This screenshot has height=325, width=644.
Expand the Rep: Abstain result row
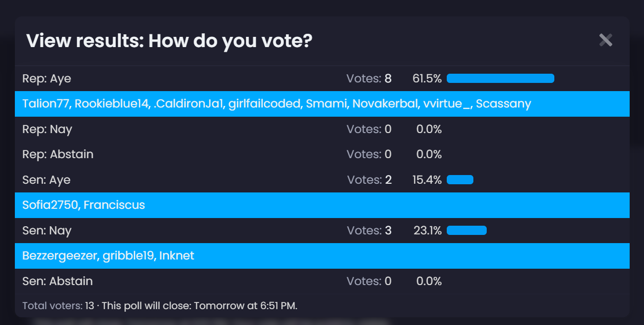(58, 155)
